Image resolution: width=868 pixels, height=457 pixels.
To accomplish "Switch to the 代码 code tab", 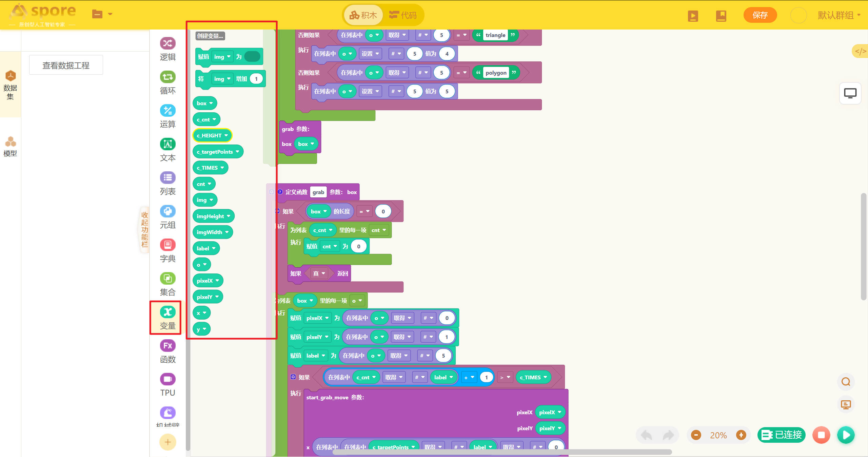I will click(403, 15).
